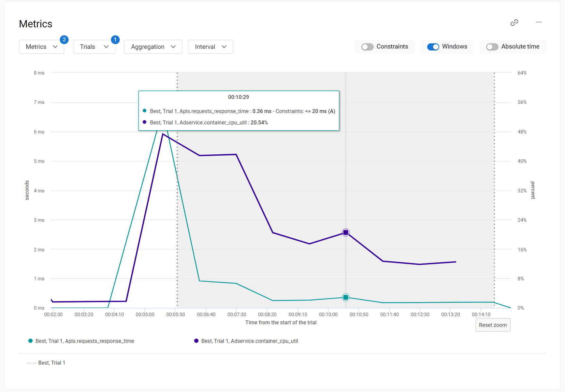Open the three-dot more options menu
565x392 pixels.
(539, 22)
